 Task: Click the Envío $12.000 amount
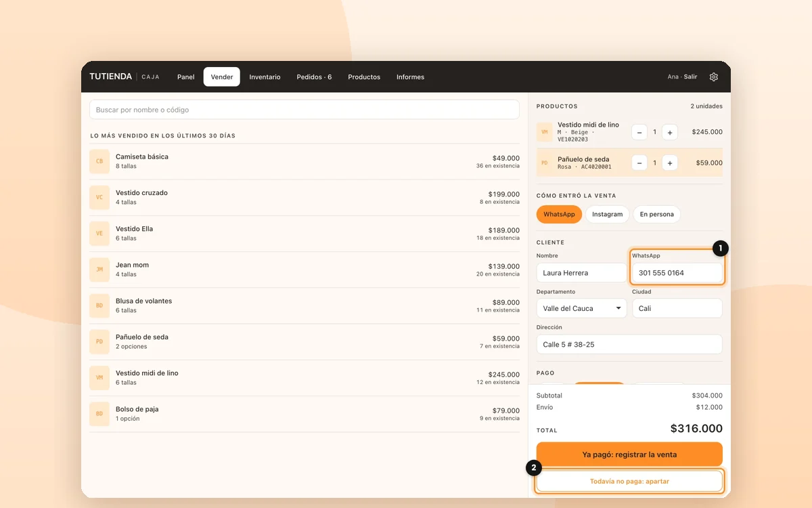pyautogui.click(x=709, y=408)
